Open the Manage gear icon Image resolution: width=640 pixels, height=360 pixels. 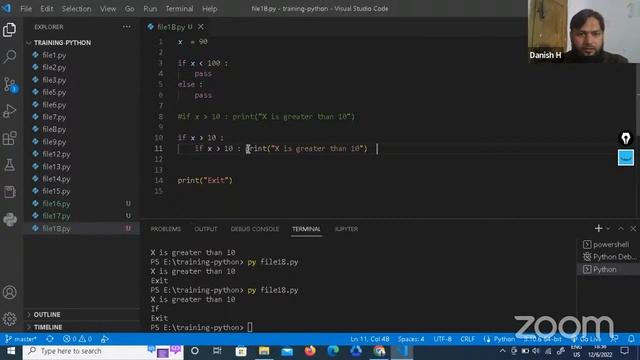coord(9,319)
